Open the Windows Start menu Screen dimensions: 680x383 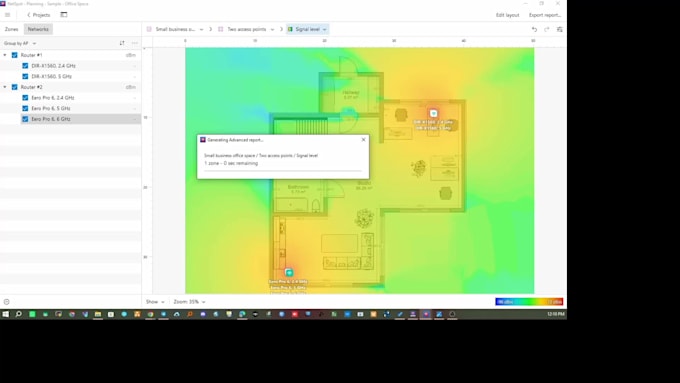pos(5,314)
